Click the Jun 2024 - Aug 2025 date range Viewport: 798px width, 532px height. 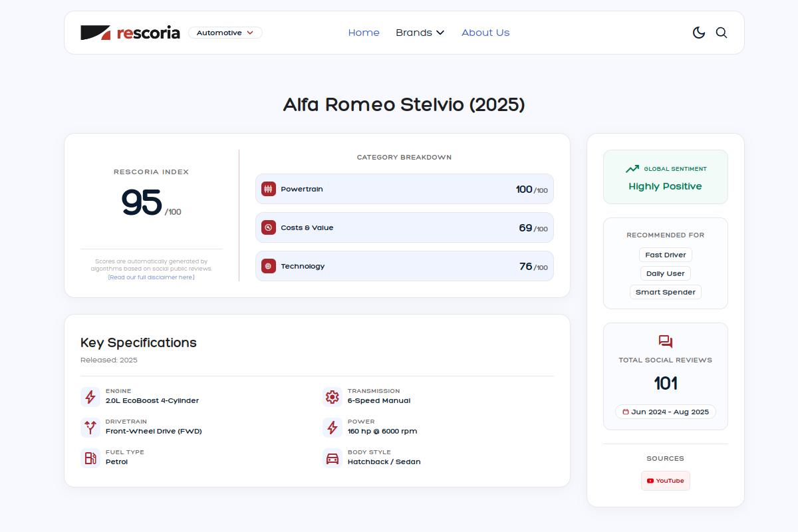tap(666, 412)
